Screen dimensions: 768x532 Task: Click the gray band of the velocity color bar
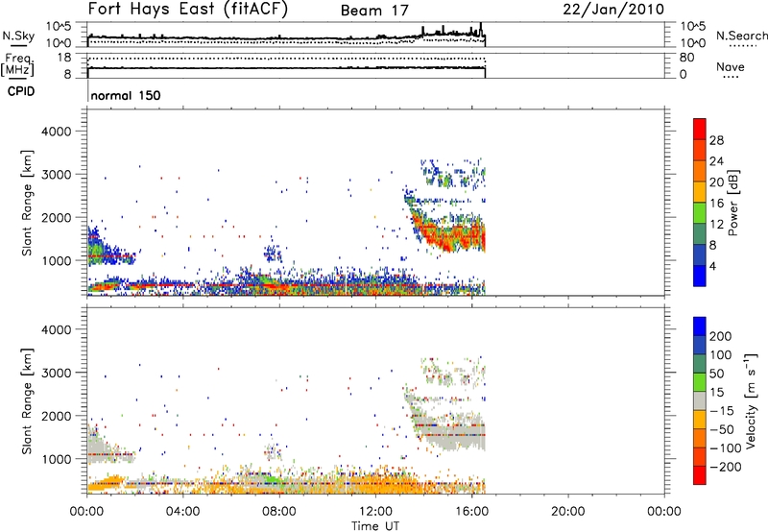point(700,401)
